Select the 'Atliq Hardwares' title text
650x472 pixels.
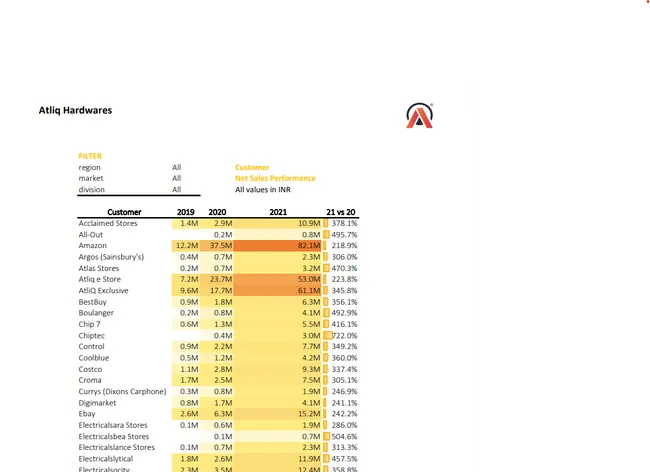pyautogui.click(x=75, y=110)
